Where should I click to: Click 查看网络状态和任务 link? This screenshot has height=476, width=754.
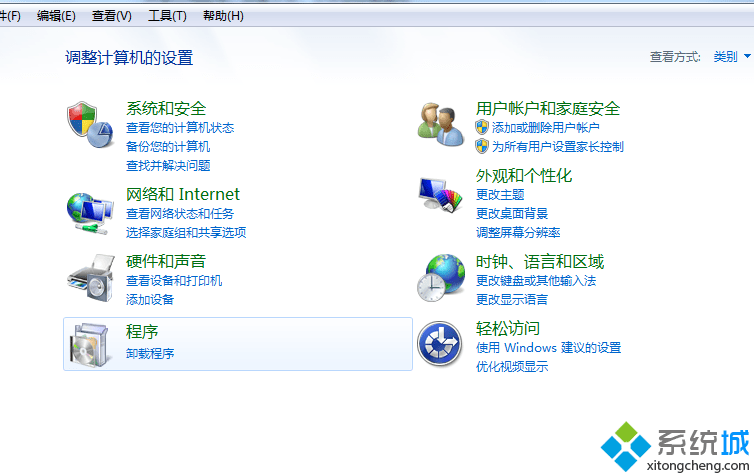pyautogui.click(x=180, y=213)
